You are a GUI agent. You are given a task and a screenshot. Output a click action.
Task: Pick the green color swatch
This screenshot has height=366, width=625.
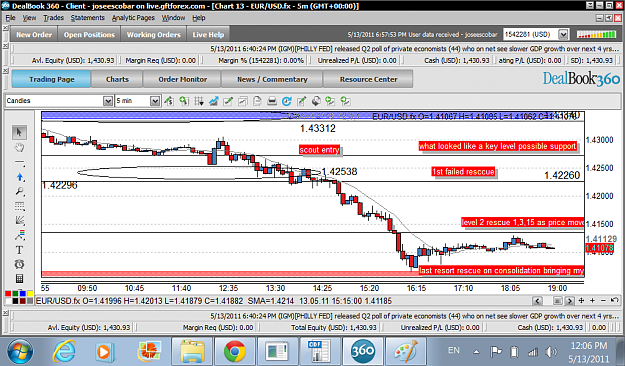(15, 293)
